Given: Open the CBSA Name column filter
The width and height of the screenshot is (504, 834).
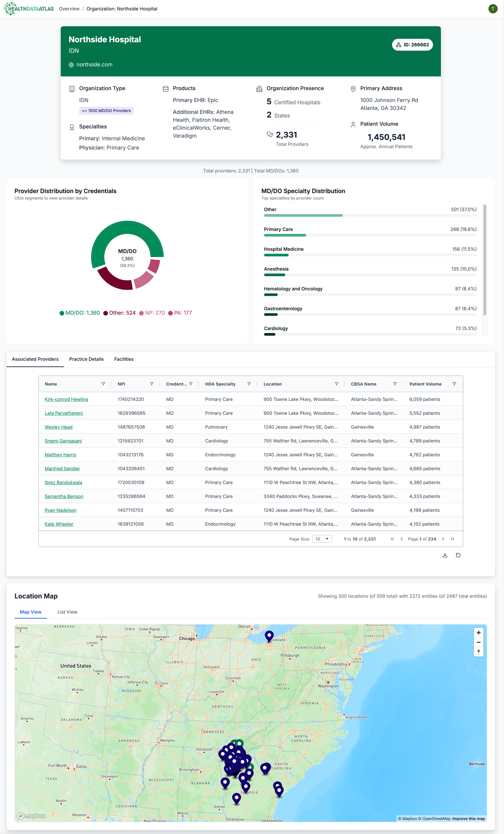Looking at the screenshot, I should pos(395,384).
